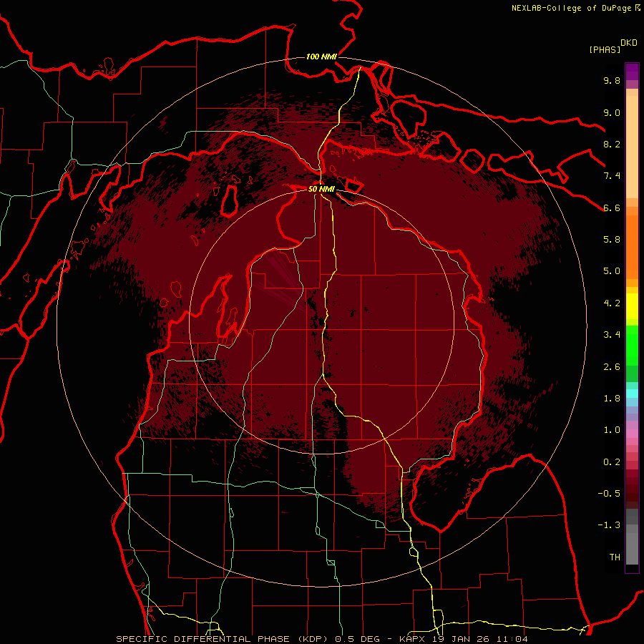644x644 pixels.
Task: Select the pale peach color scale segment
Action: [632, 147]
